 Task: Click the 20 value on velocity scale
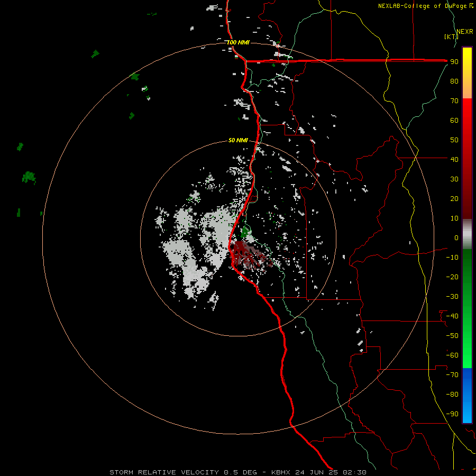tap(454, 198)
